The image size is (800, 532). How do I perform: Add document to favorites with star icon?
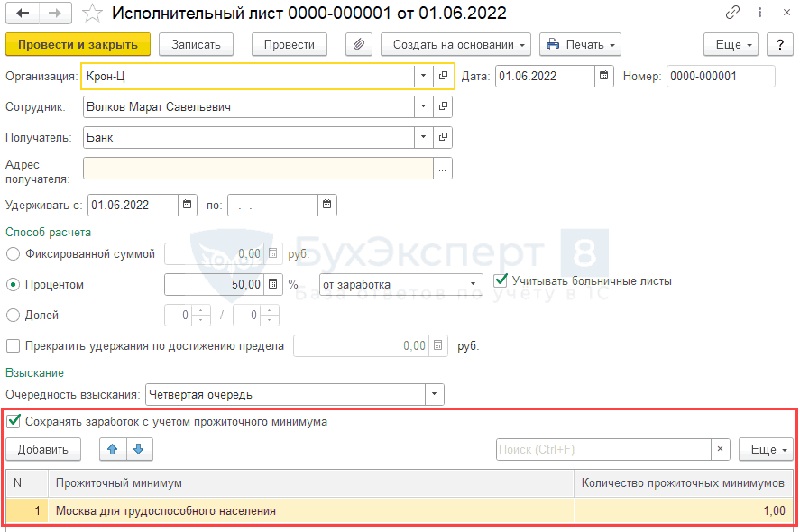pyautogui.click(x=92, y=14)
